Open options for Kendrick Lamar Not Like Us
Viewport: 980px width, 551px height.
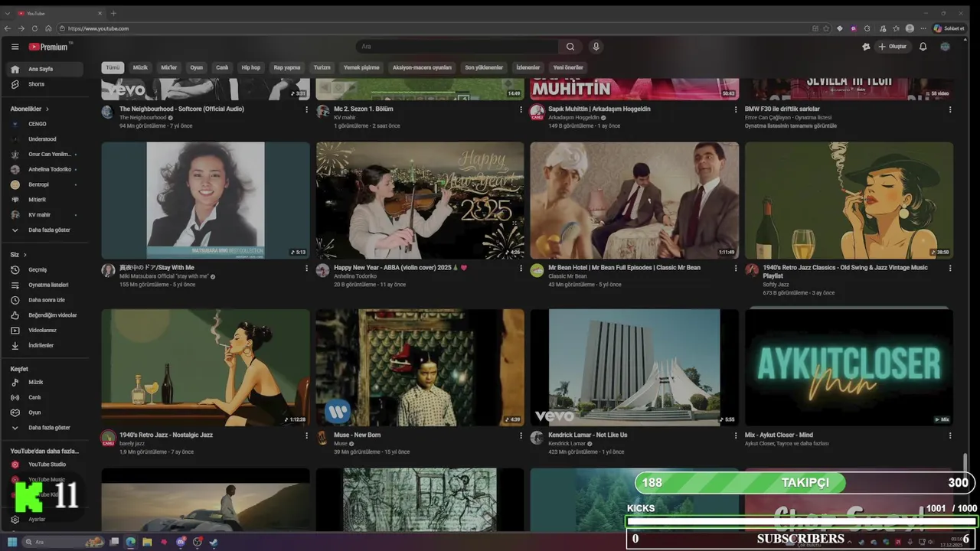point(736,435)
